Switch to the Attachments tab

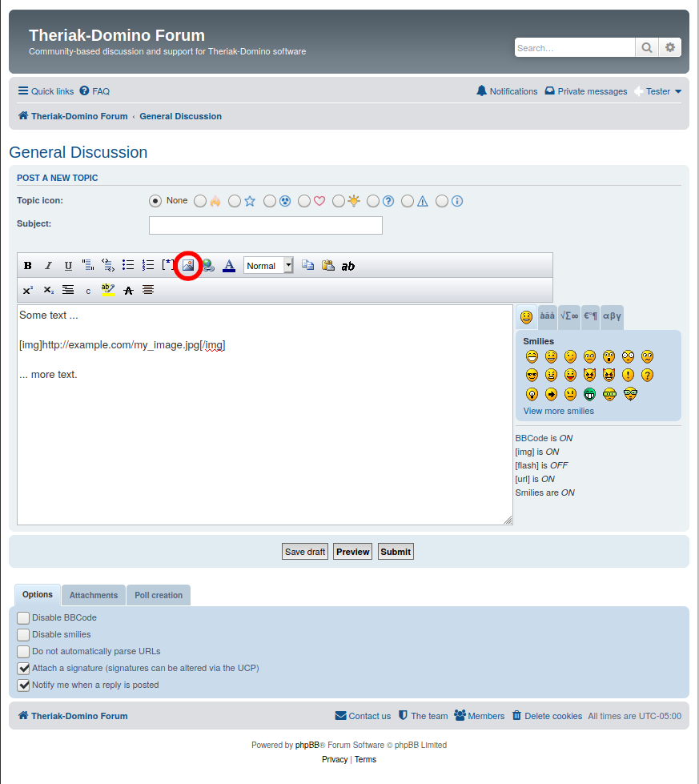tap(94, 595)
